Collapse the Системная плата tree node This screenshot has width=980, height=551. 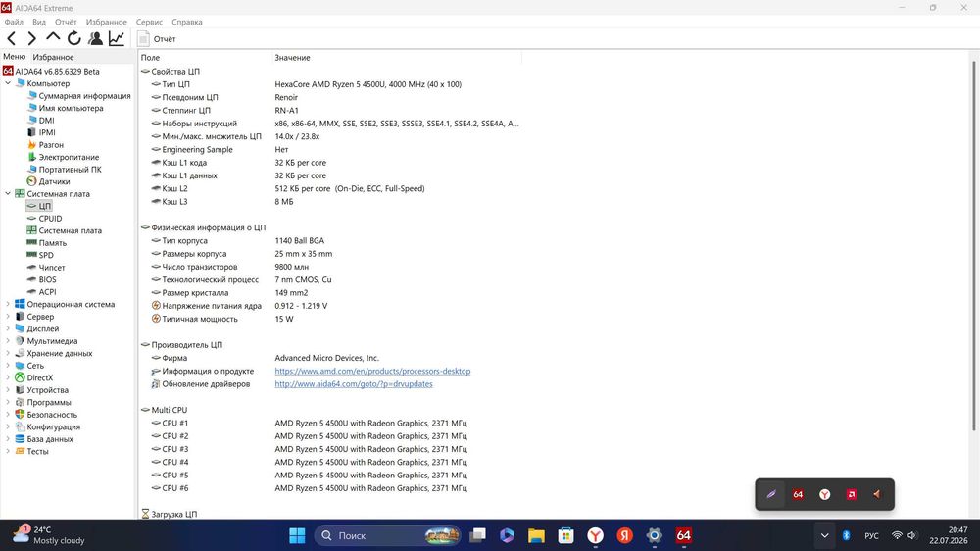tap(8, 194)
